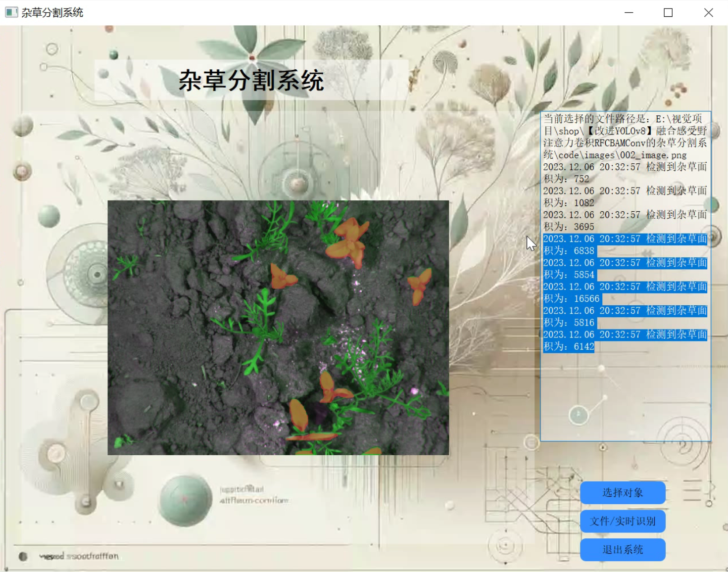Maximize the 杂草分割系统 window
728x572 pixels.
(x=668, y=12)
